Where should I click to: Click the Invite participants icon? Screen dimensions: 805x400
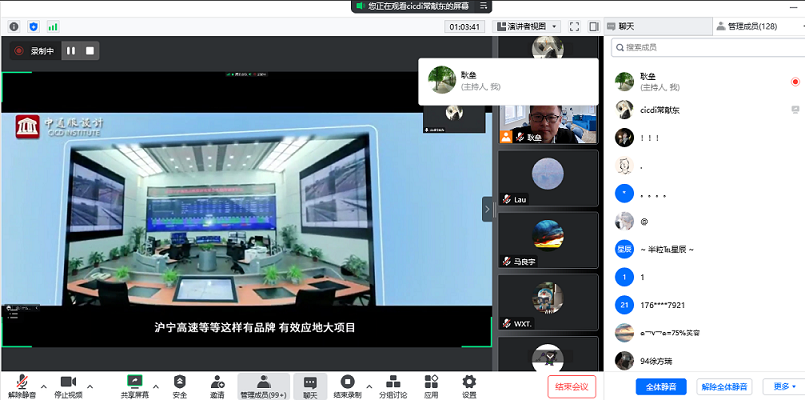tap(217, 383)
